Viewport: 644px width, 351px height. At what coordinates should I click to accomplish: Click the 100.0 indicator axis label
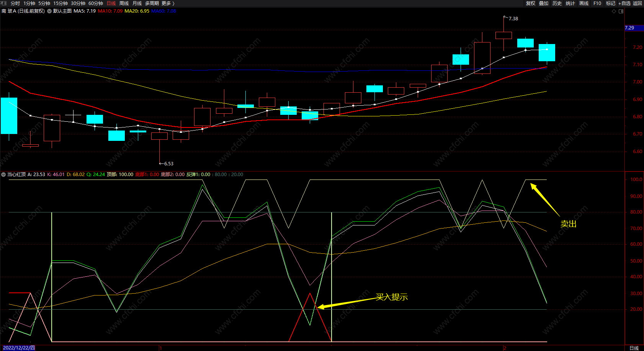pos(636,180)
